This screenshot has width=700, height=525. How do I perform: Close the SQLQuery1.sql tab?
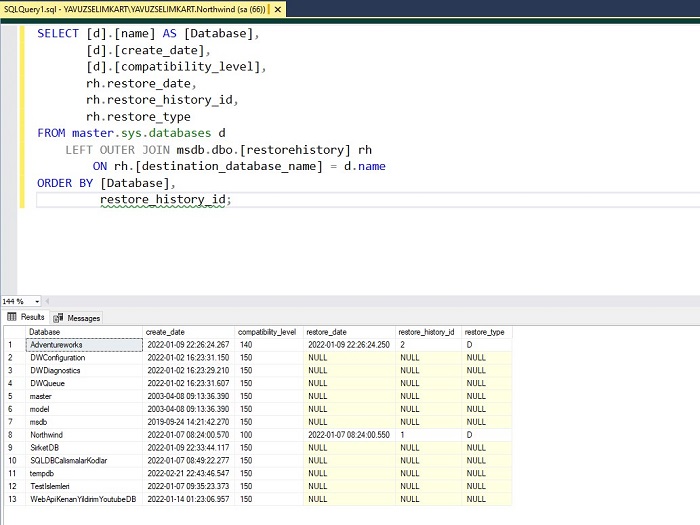pyautogui.click(x=278, y=9)
